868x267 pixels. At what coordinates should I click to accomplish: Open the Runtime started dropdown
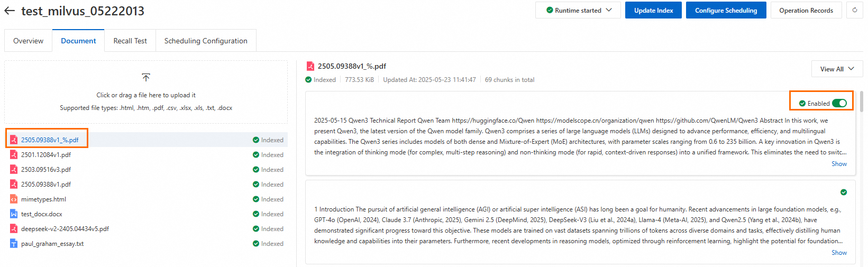[578, 10]
